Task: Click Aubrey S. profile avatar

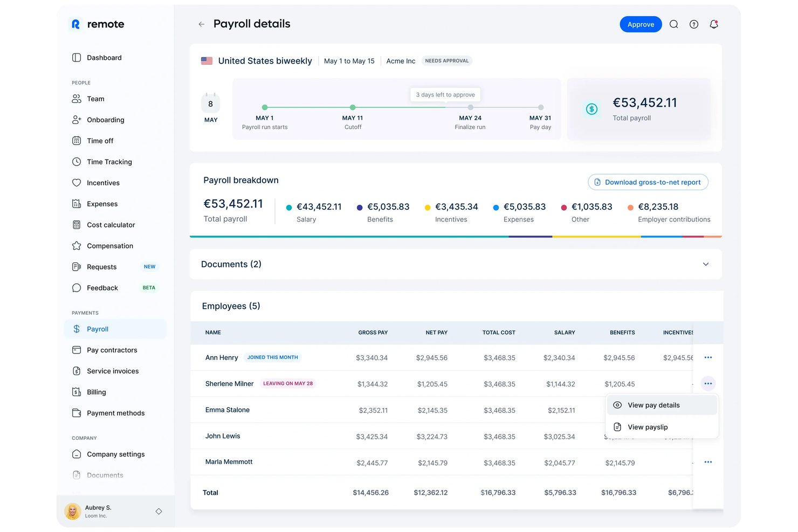Action: pyautogui.click(x=73, y=511)
